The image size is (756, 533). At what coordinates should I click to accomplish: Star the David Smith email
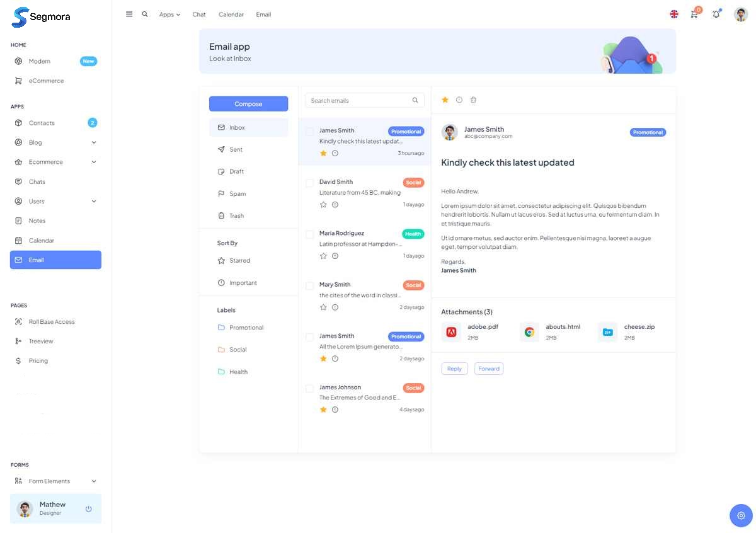(323, 205)
